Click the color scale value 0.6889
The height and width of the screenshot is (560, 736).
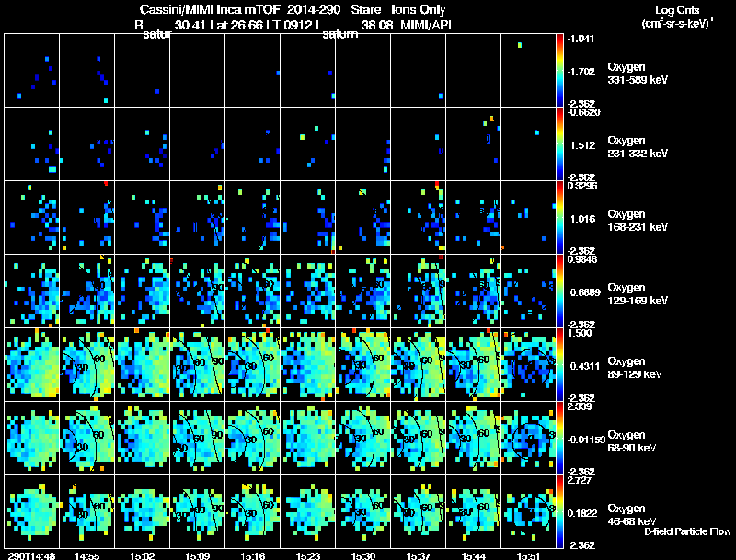(x=585, y=292)
